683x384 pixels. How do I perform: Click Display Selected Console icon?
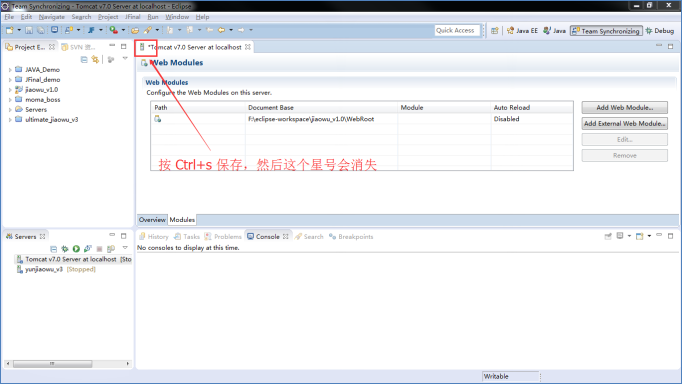click(x=620, y=236)
